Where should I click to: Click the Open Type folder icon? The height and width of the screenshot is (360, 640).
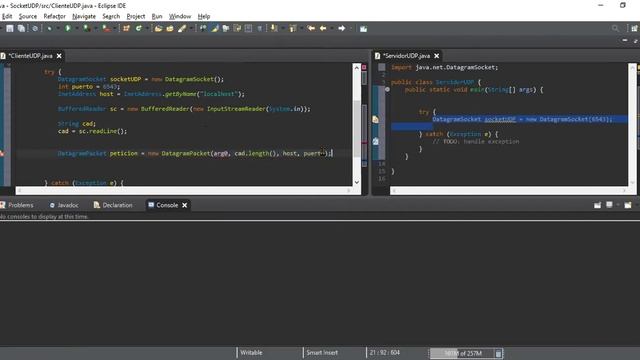158,29
